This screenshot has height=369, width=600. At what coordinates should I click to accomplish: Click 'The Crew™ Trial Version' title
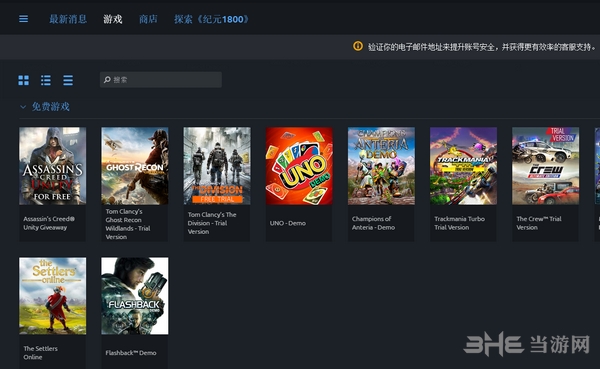(x=539, y=223)
